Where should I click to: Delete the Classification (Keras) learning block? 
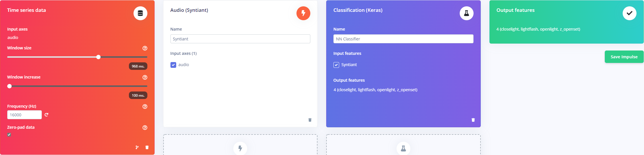pos(473,120)
